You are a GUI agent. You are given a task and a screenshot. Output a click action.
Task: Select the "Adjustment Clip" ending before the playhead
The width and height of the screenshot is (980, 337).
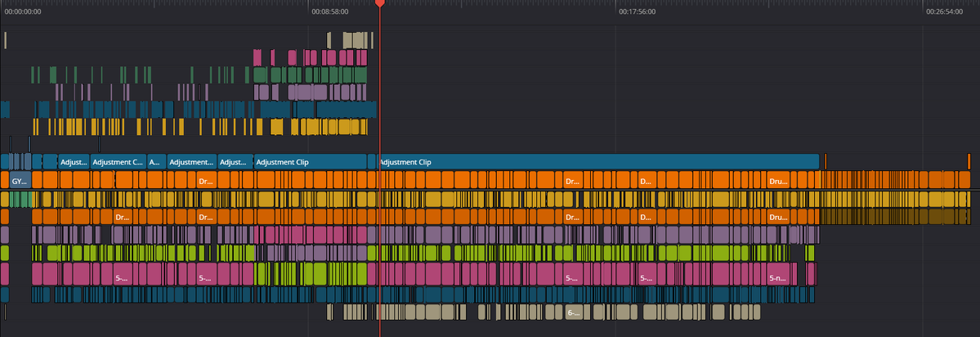click(310, 162)
